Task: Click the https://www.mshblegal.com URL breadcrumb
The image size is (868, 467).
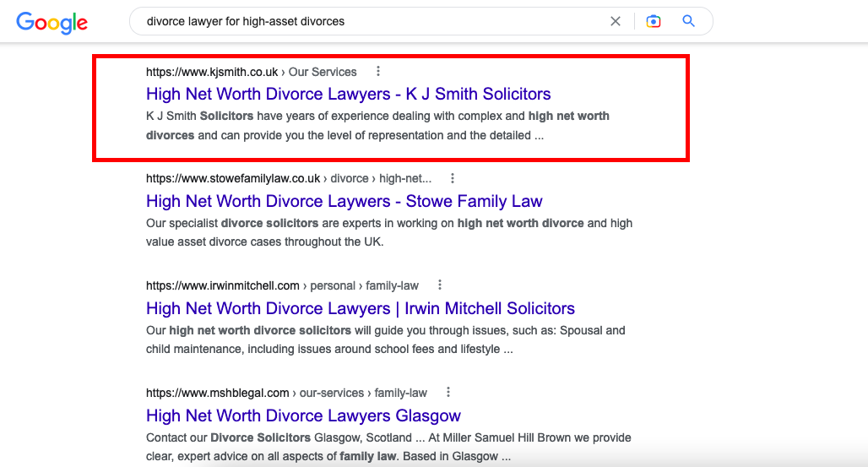Action: click(286, 393)
